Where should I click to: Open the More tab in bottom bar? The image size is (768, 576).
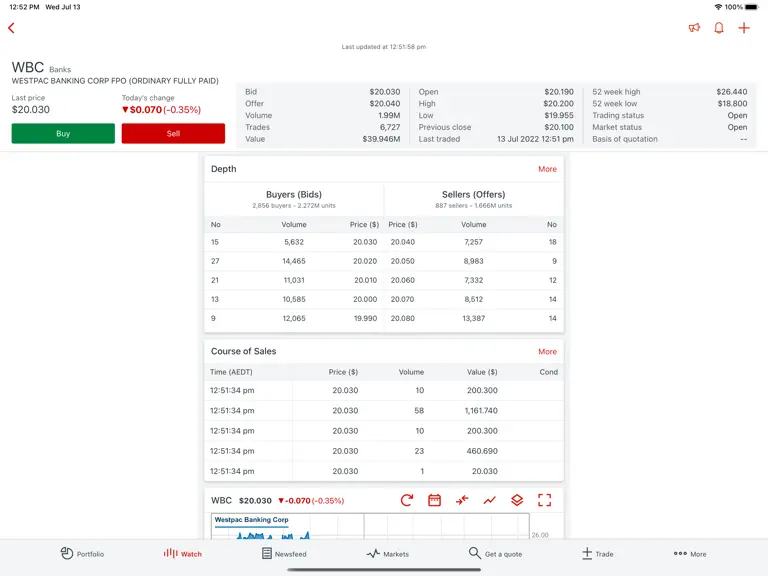(x=690, y=553)
